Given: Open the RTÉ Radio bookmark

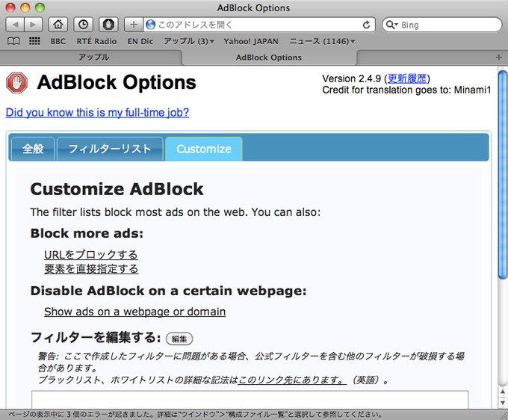Looking at the screenshot, I should [x=96, y=42].
